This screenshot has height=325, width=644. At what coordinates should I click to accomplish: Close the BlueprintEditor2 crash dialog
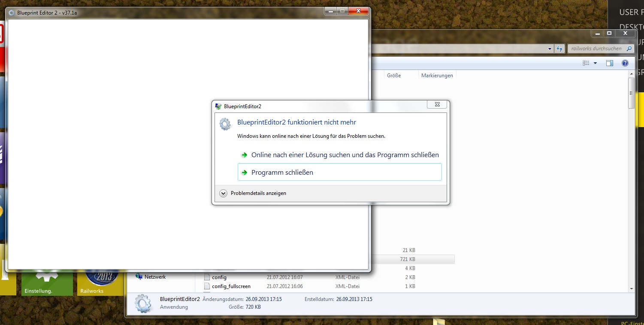(x=437, y=104)
